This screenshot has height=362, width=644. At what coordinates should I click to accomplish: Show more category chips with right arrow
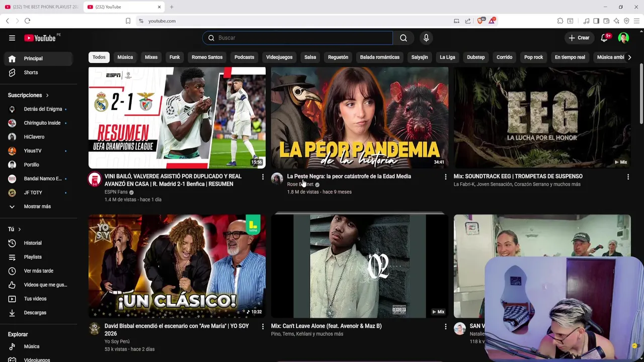point(629,57)
